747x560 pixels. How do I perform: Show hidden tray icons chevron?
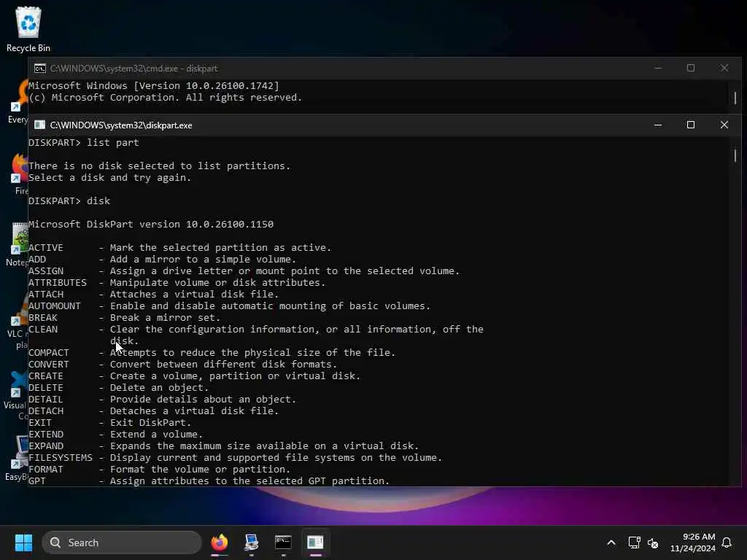click(611, 542)
